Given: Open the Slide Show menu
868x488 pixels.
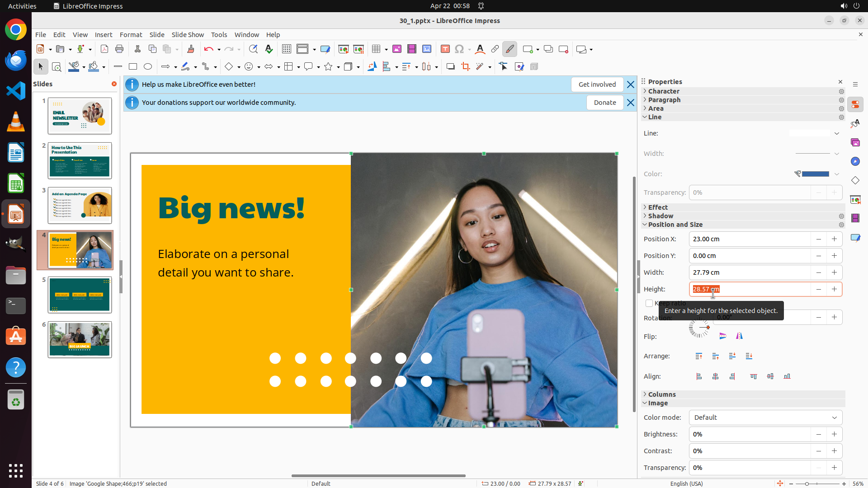Looking at the screenshot, I should (x=187, y=35).
